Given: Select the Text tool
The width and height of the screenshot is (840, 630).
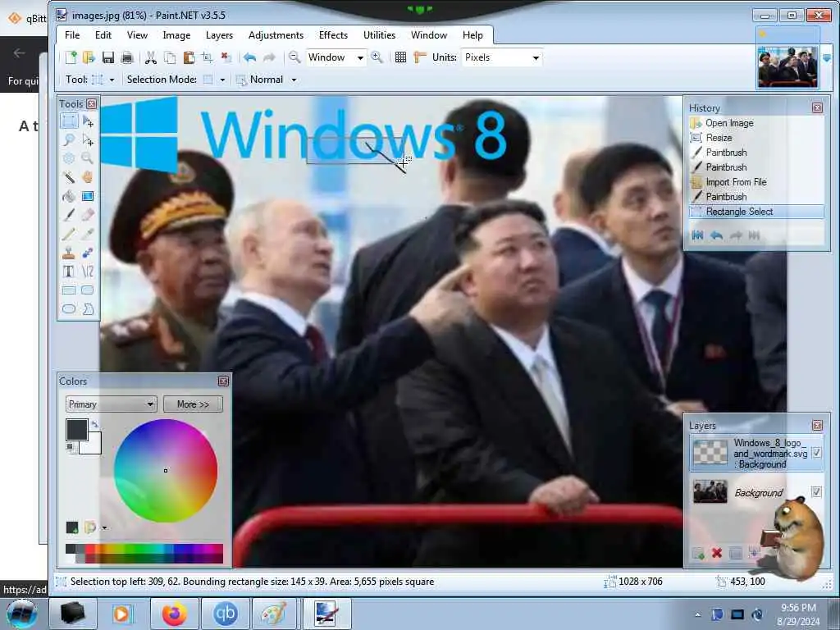Looking at the screenshot, I should click(69, 271).
